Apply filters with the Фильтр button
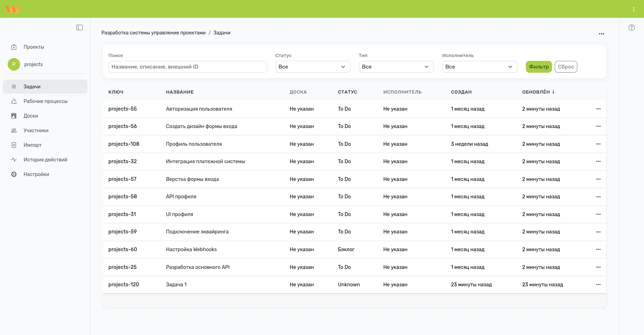The width and height of the screenshot is (644, 335). [x=539, y=67]
